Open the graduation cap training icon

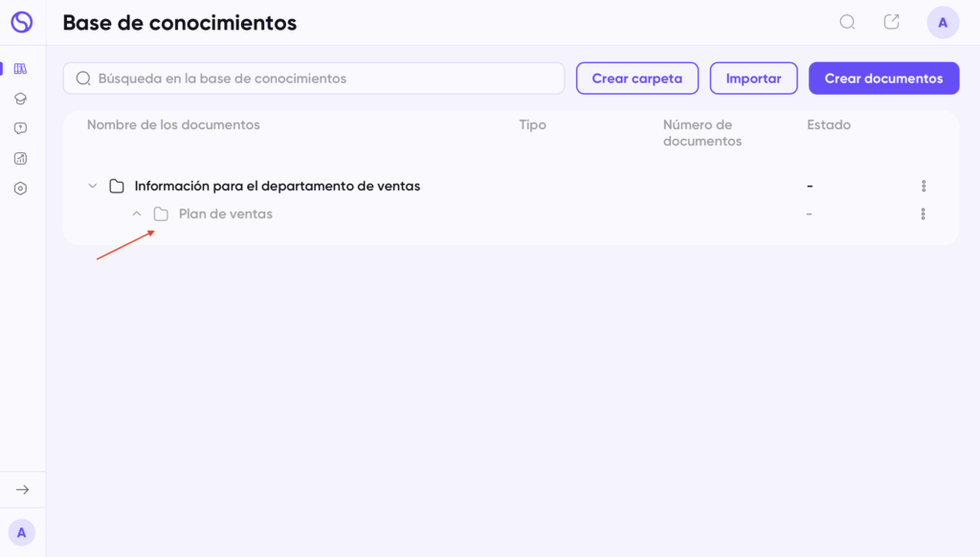tap(21, 99)
